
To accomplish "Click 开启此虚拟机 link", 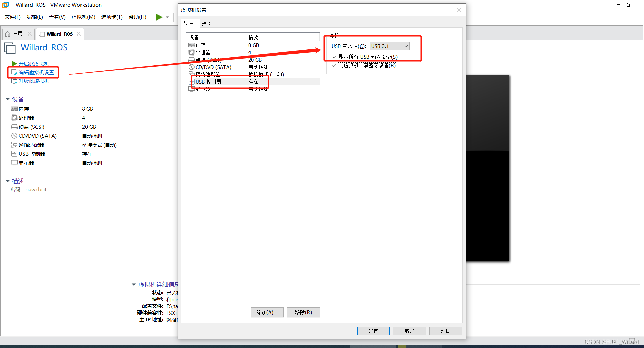I will [34, 64].
